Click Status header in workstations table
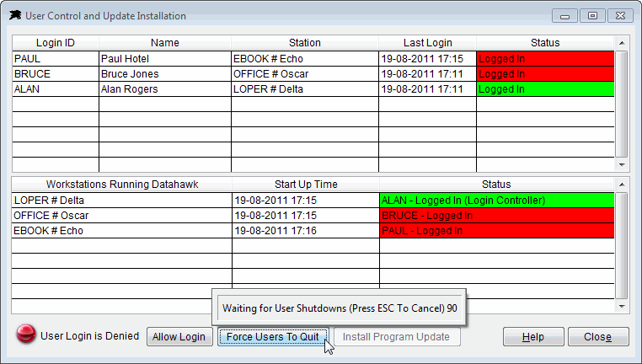 point(496,185)
